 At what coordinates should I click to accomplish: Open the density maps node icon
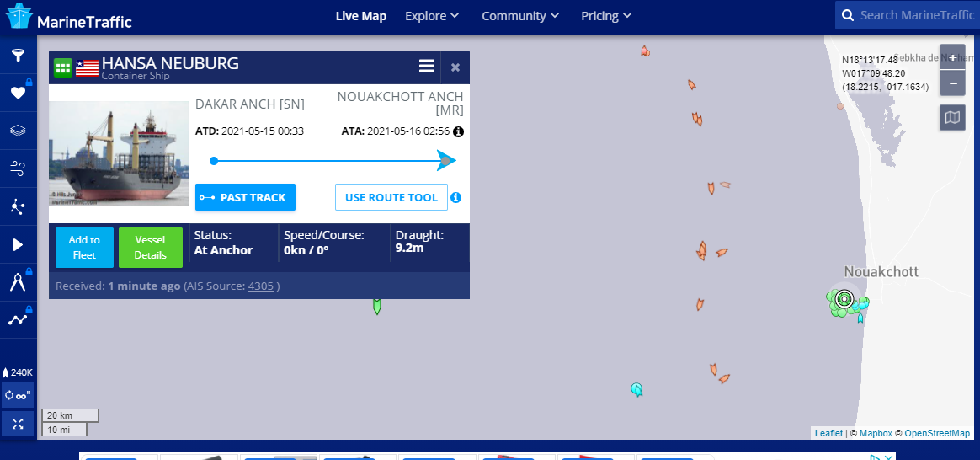coord(19,206)
